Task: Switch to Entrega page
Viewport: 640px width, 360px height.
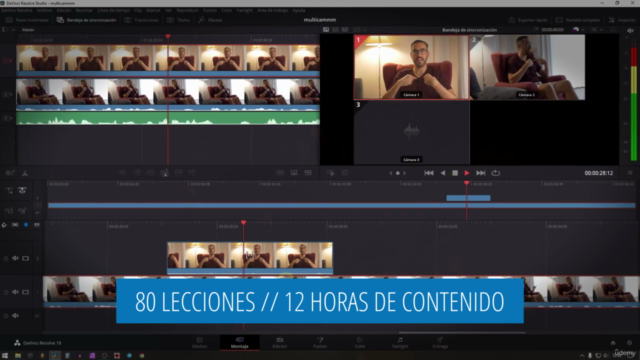Action: [x=440, y=342]
